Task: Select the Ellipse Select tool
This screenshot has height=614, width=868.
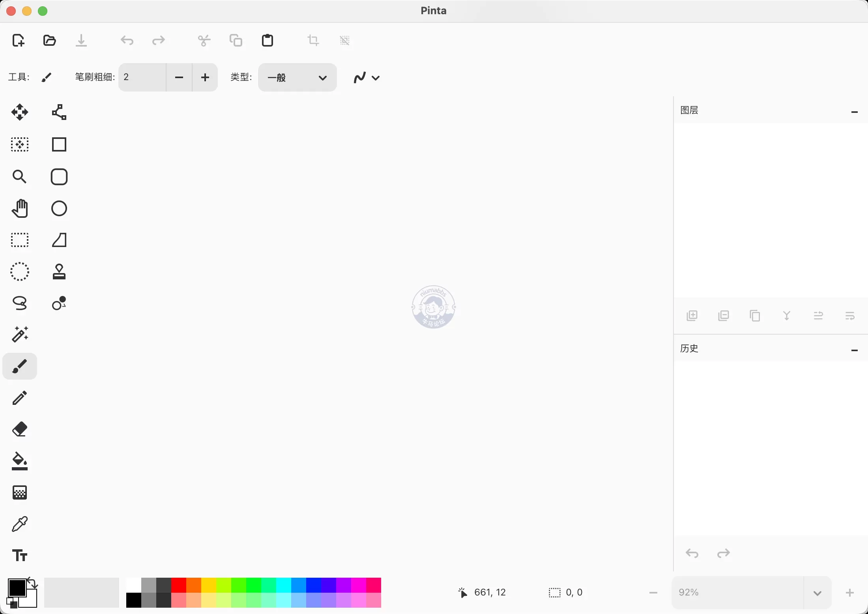Action: click(x=20, y=271)
